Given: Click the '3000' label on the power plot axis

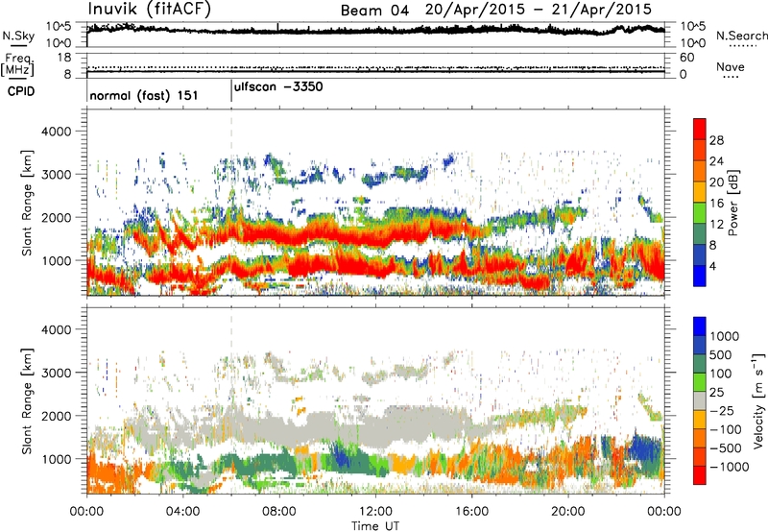Looking at the screenshot, I should point(57,175).
